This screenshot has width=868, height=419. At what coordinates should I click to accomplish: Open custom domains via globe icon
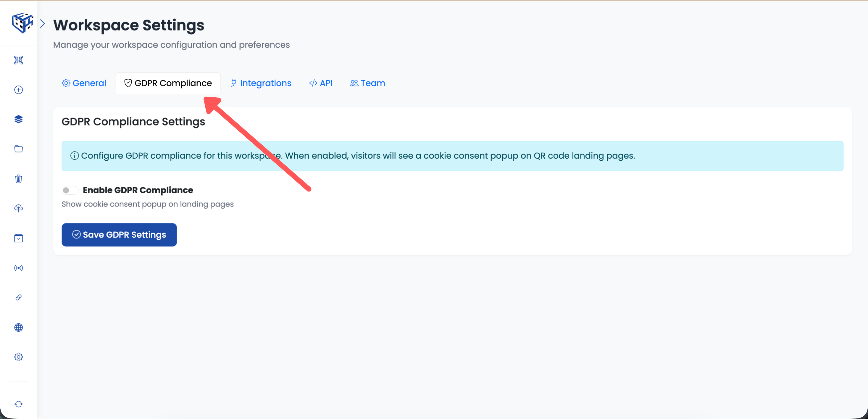[19, 327]
